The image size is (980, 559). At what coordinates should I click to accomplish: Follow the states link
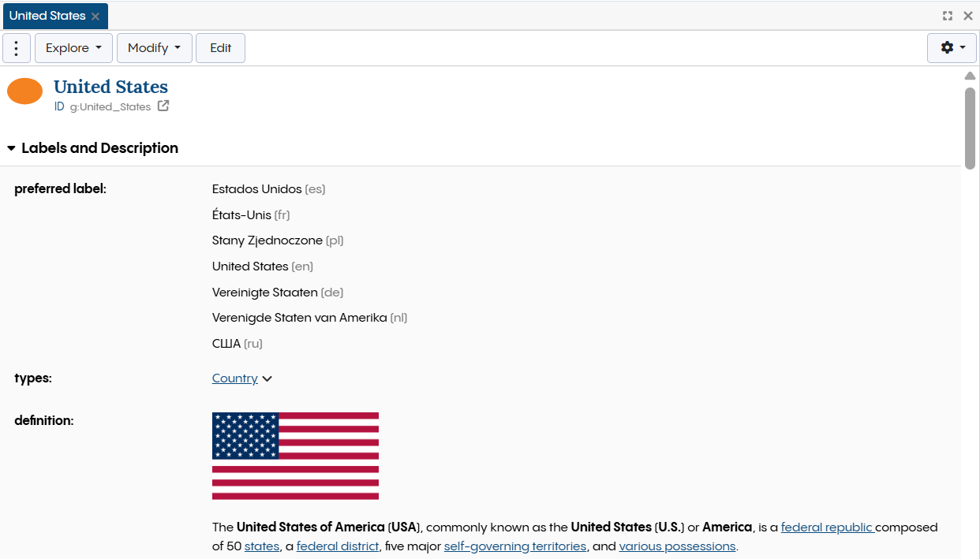coord(262,546)
